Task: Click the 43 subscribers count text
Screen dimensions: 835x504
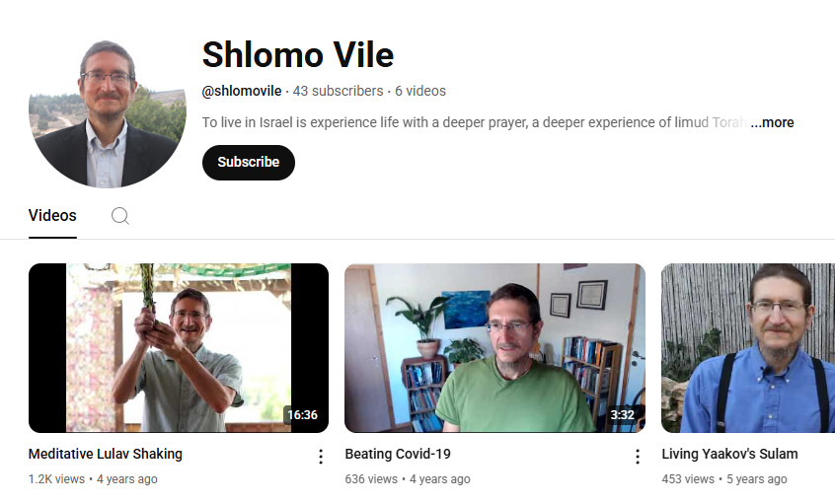Action: (338, 91)
